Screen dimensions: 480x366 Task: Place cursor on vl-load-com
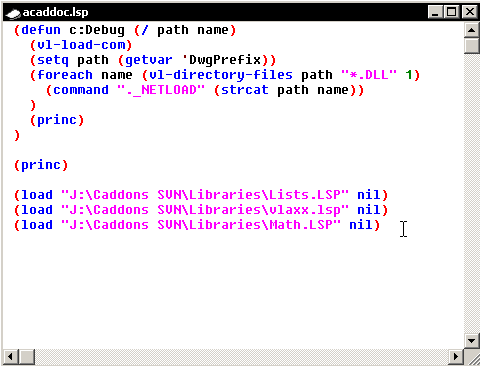(x=81, y=45)
